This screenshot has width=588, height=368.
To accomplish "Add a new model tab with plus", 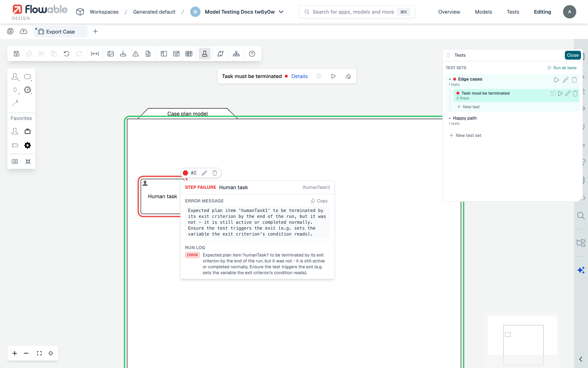I will [96, 31].
